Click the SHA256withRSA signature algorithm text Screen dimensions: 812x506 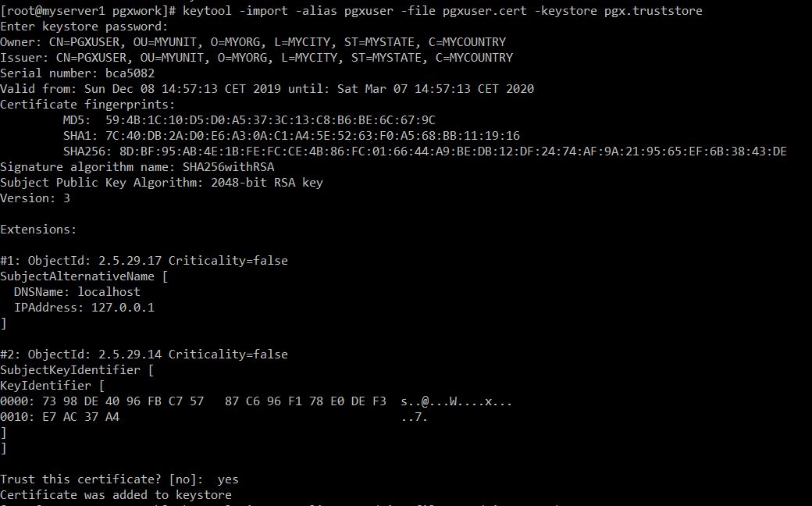[228, 167]
